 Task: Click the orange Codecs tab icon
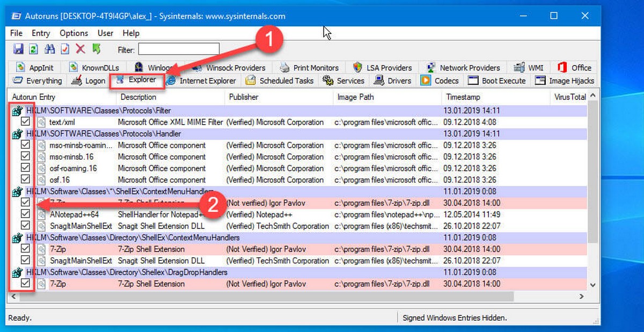[x=426, y=81]
